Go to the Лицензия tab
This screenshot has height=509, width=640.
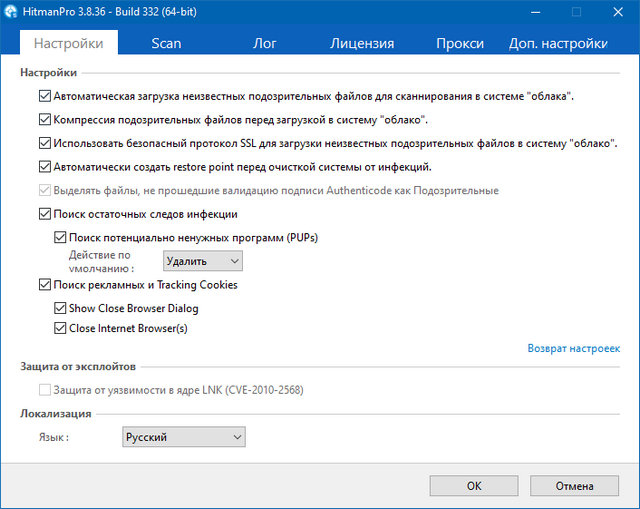point(362,43)
